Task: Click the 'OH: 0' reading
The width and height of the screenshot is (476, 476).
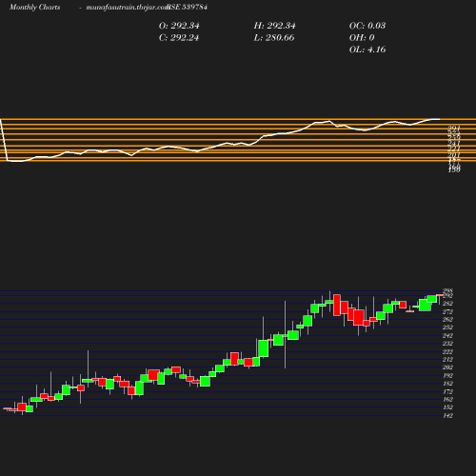Action: click(x=362, y=38)
